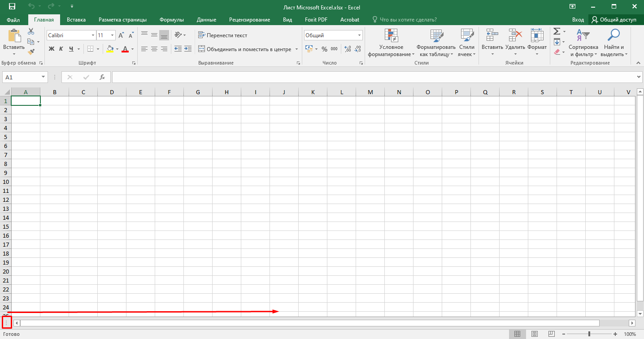Click the zoom slider in the status bar
This screenshot has width=644, height=339.
click(589, 334)
